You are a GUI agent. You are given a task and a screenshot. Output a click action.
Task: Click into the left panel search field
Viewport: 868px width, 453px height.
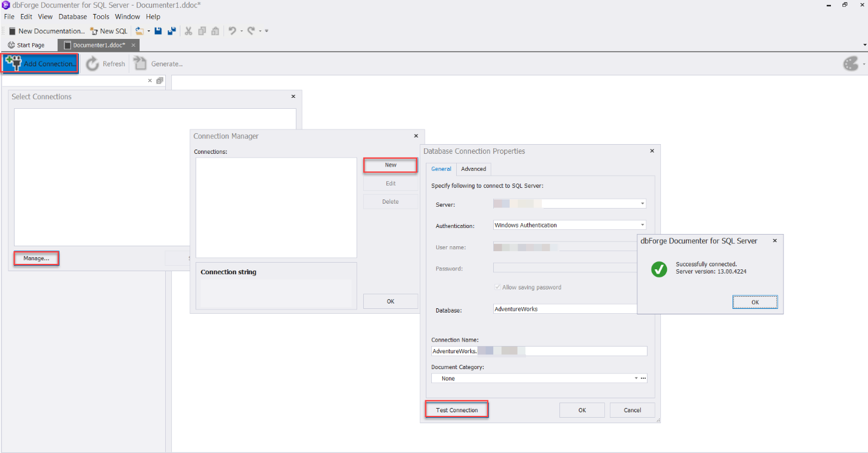point(74,81)
